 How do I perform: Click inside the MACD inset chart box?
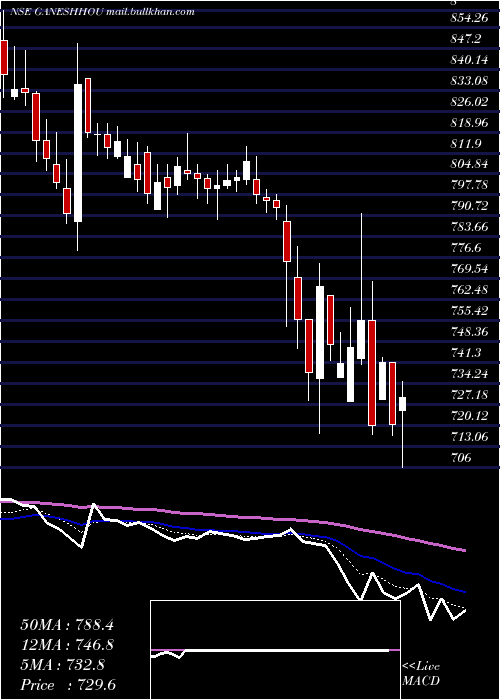point(275,650)
